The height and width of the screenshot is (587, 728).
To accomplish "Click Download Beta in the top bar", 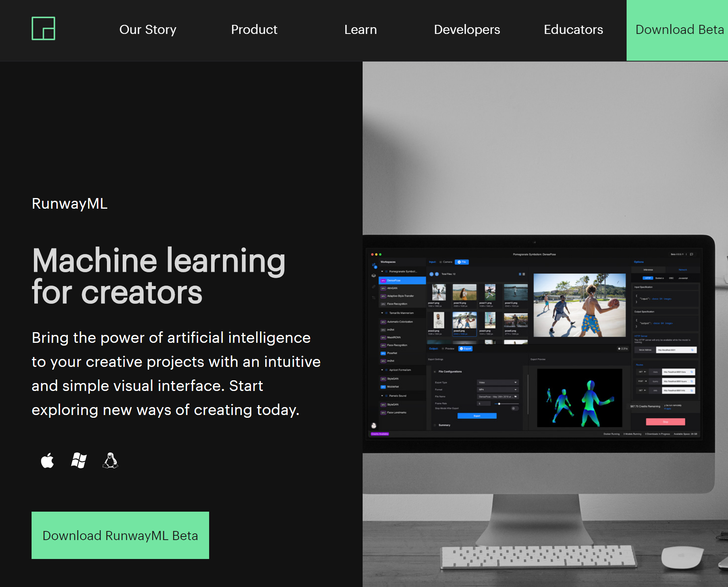I will (x=679, y=30).
